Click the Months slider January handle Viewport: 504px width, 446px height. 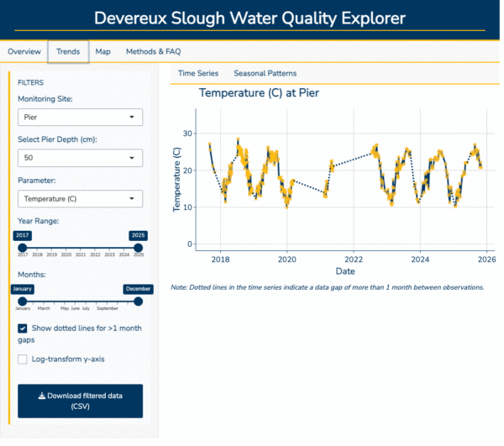point(23,301)
